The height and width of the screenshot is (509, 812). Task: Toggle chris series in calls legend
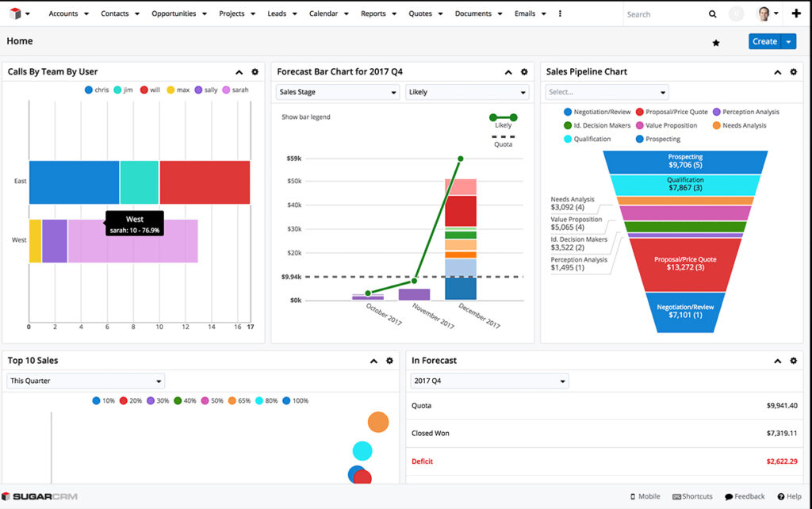click(97, 90)
